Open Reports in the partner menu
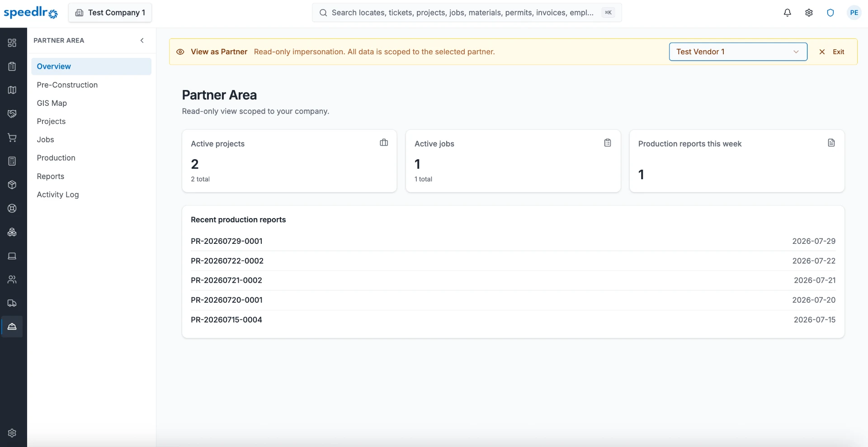 (x=91, y=176)
